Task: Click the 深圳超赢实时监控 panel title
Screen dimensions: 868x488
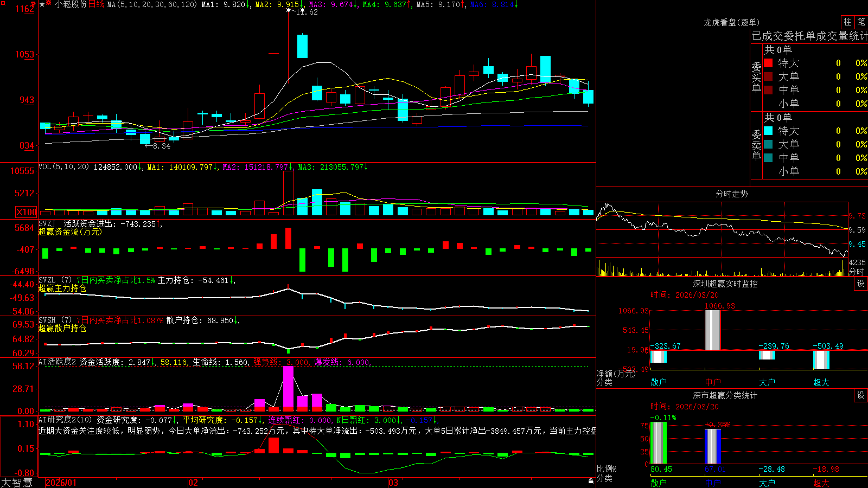Action: point(725,284)
